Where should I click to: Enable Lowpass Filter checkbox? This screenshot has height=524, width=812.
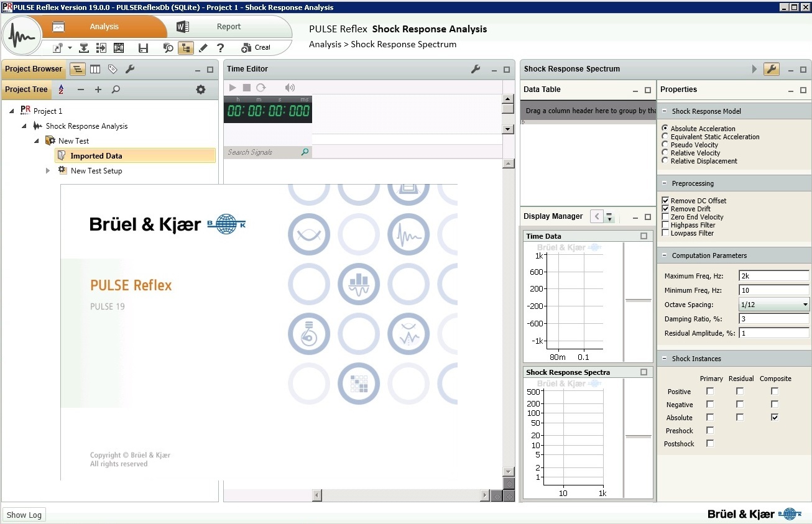(x=666, y=233)
